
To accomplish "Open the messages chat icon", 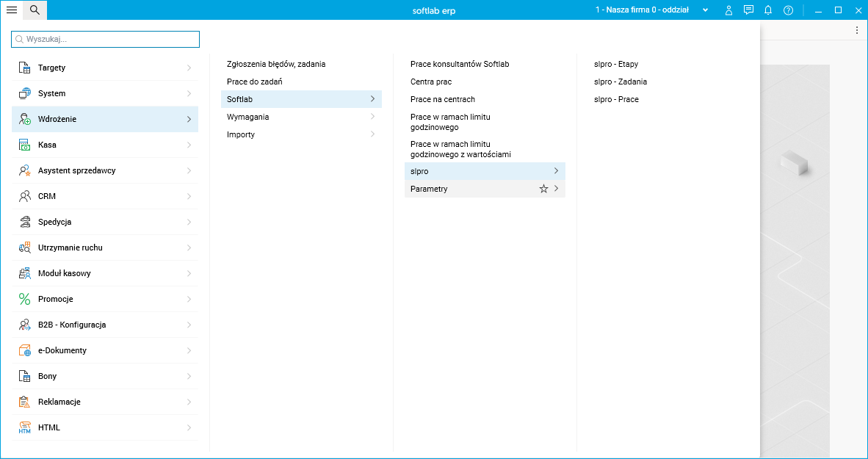I will (x=748, y=10).
